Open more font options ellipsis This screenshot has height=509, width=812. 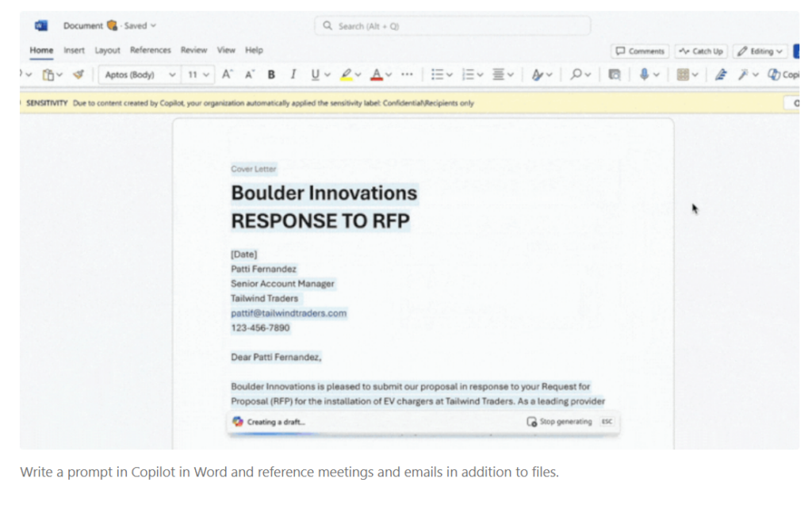click(x=407, y=75)
